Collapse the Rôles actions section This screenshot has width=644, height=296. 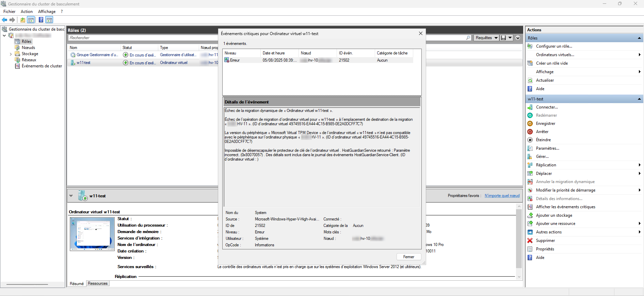[x=639, y=38]
